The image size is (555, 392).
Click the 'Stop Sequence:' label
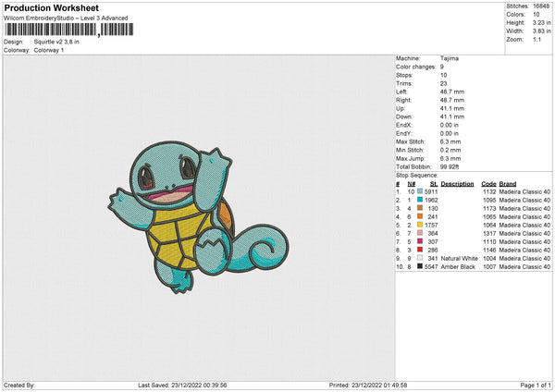[417, 176]
